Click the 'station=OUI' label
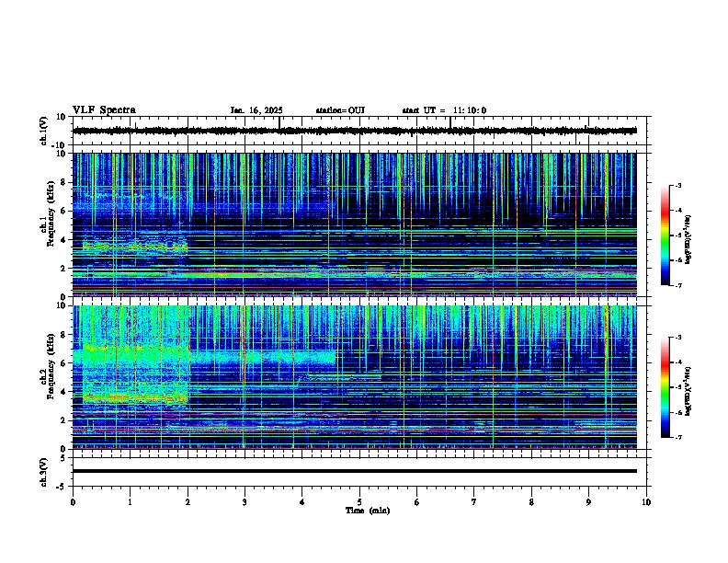Screen dimensions: 728x563 pos(340,110)
